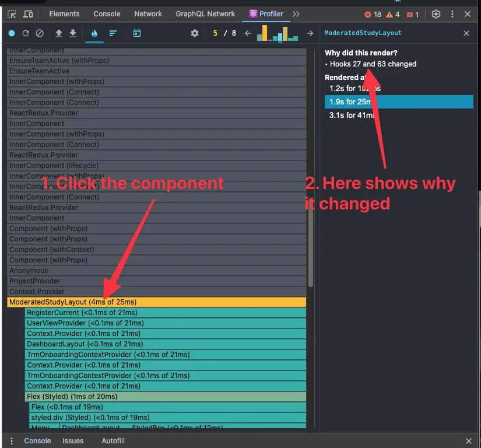Reload the page and start profiling
481x448 pixels.
(x=25, y=33)
